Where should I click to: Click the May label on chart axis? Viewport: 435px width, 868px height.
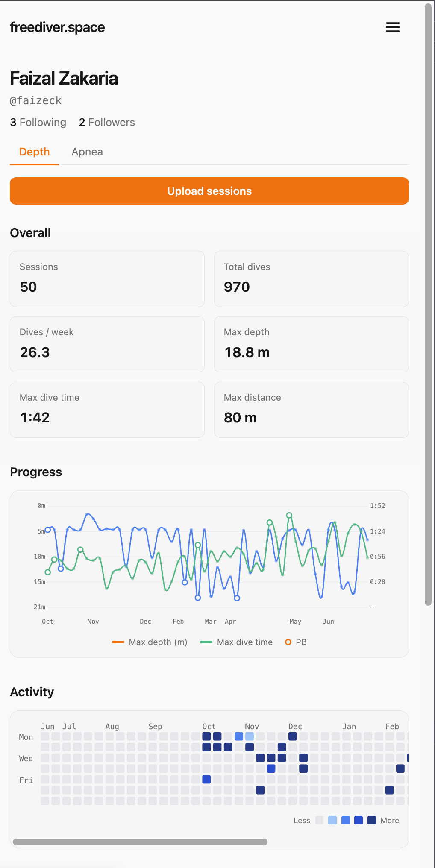pos(296,622)
